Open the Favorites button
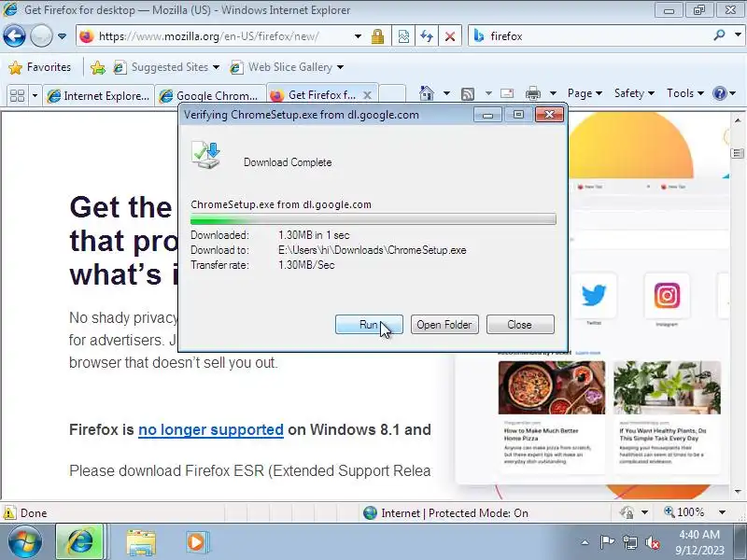The width and height of the screenshot is (747, 560). tap(40, 67)
